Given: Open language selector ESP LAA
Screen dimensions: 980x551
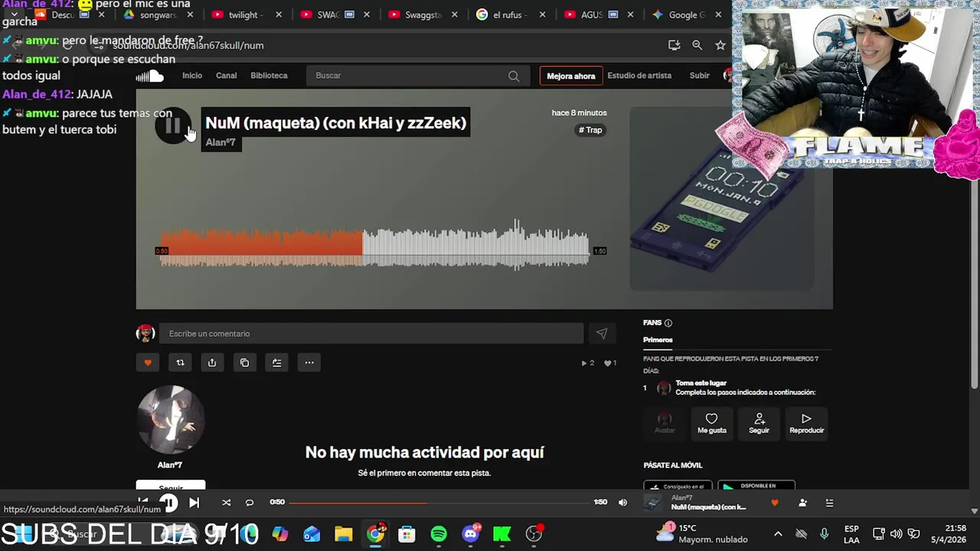Looking at the screenshot, I should tap(851, 534).
